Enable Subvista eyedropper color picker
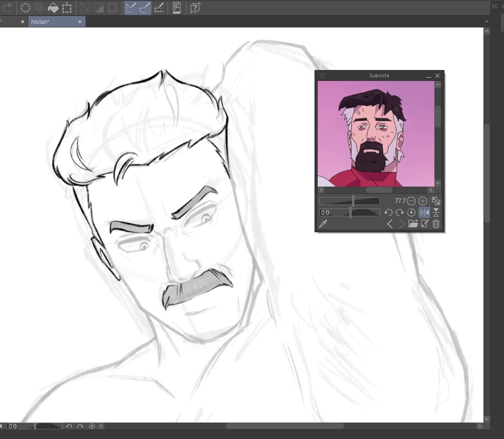The image size is (504, 439). pyautogui.click(x=323, y=224)
